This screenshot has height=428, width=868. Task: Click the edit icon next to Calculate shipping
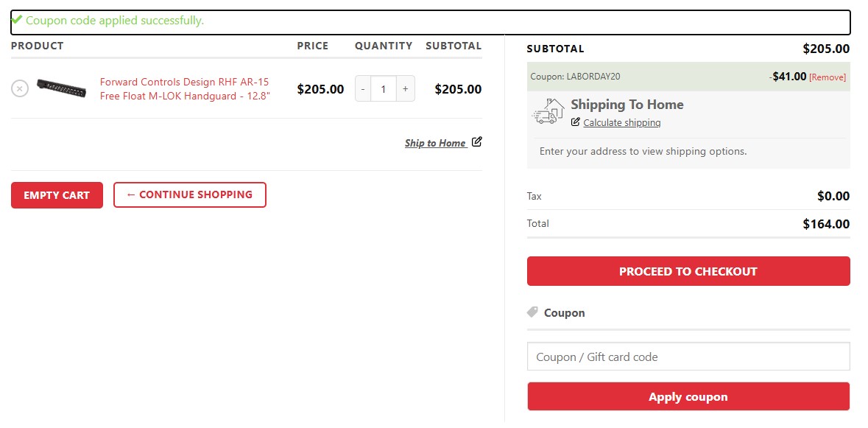(576, 122)
